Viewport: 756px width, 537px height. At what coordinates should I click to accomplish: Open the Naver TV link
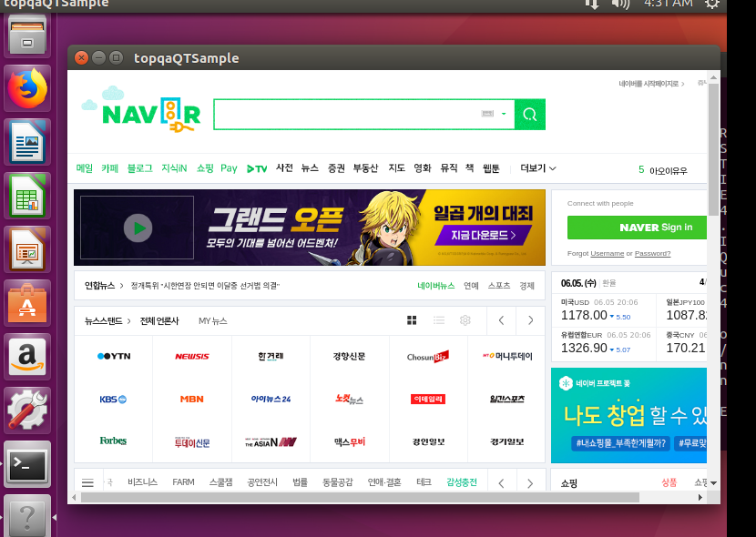(x=257, y=168)
